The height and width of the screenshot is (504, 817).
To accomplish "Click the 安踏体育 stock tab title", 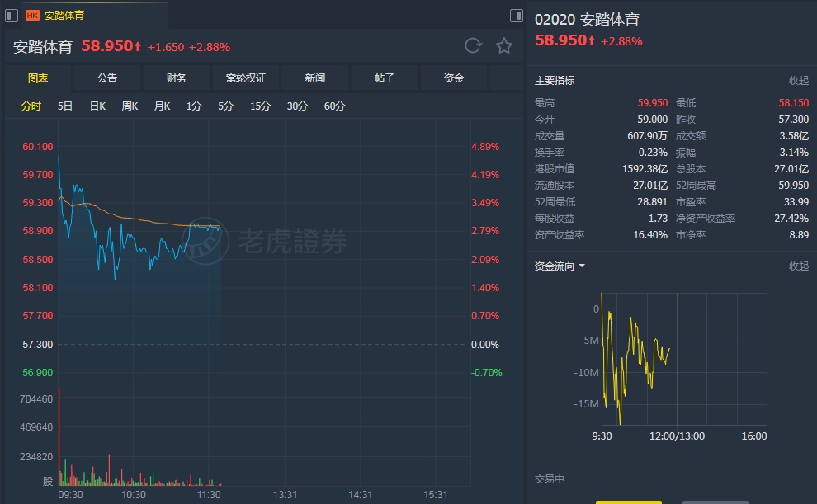I will [64, 15].
